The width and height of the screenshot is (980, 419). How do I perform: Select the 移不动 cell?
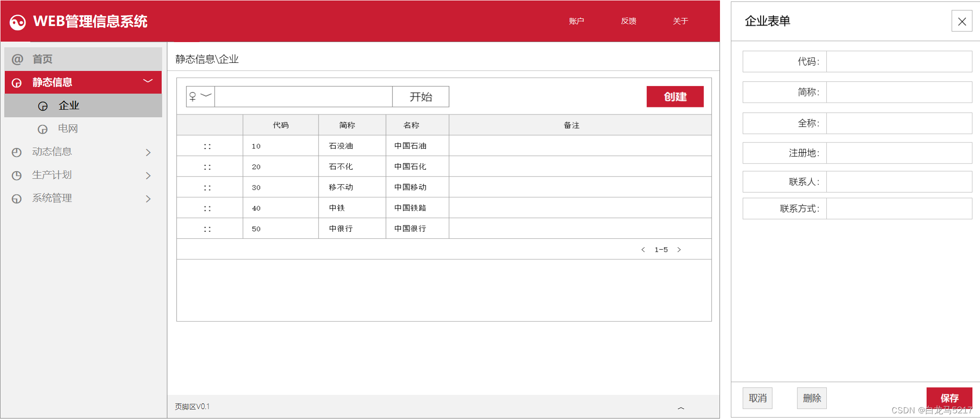(352, 187)
